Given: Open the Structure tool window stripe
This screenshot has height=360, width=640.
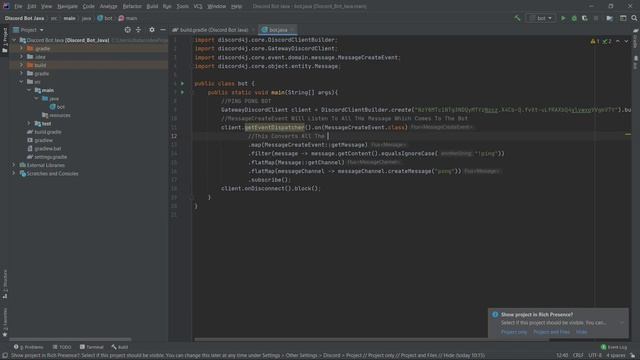Looking at the screenshot, I should click(x=4, y=284).
